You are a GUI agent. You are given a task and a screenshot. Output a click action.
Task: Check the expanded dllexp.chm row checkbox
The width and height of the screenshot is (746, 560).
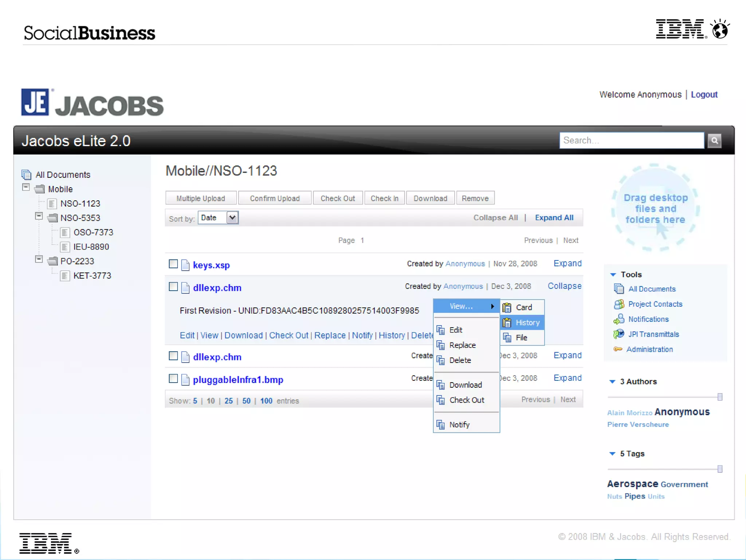pos(173,286)
